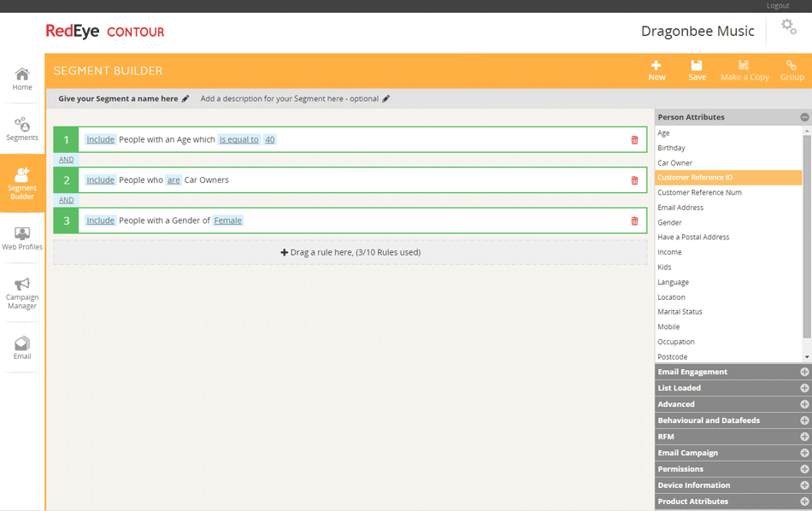Image resolution: width=812 pixels, height=511 pixels.
Task: Delete rule 1 with trash icon
Action: (x=634, y=140)
